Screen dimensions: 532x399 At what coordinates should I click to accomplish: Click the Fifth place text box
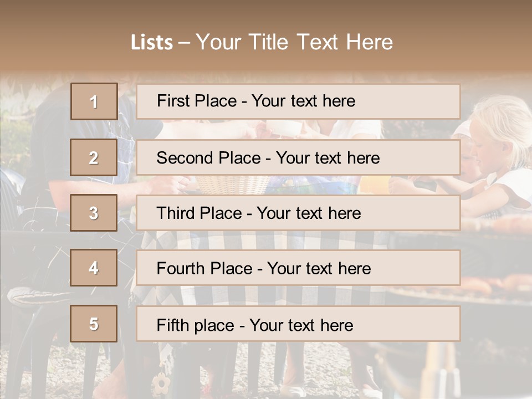(298, 324)
